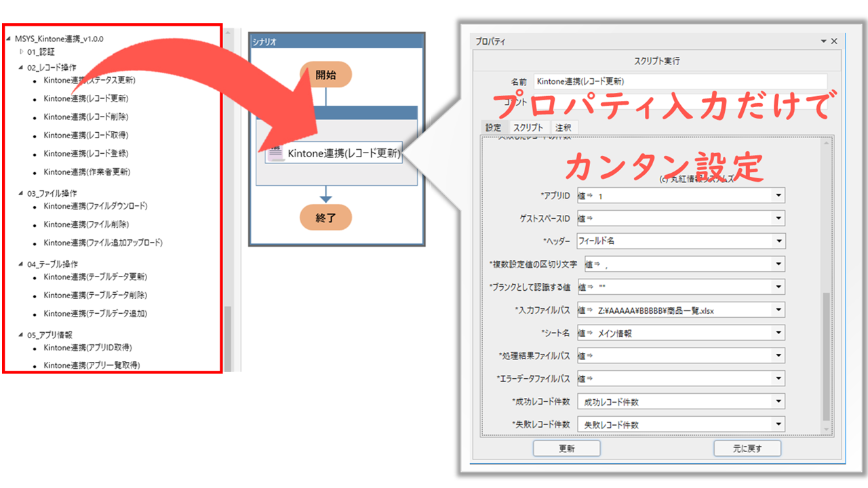The width and height of the screenshot is (868, 488).
Task: Expand the 01_認証 tree node
Action: (x=21, y=52)
